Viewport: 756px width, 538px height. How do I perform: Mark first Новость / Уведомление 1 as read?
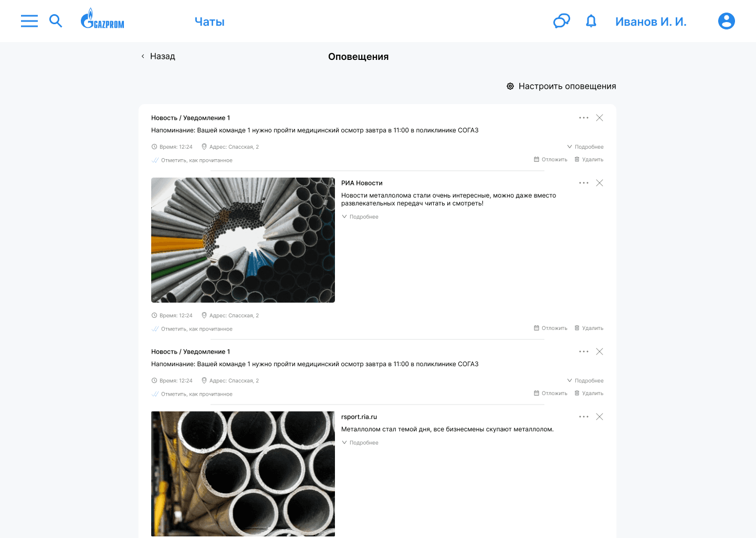pyautogui.click(x=192, y=160)
